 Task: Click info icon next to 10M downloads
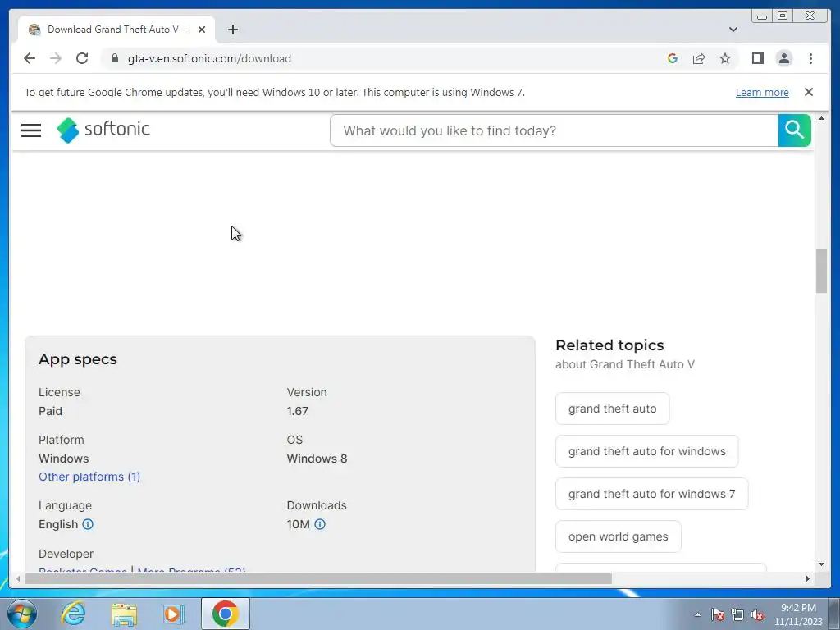[320, 524]
